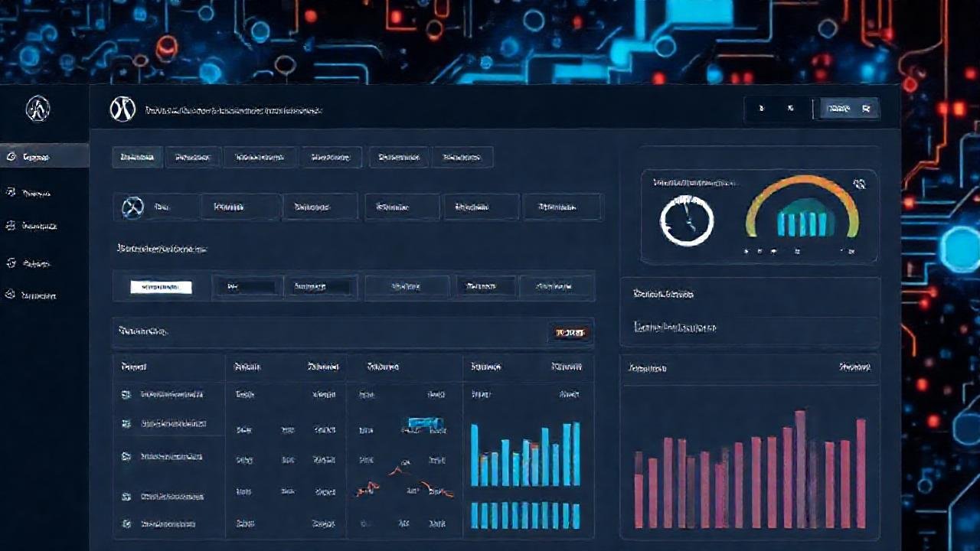Open the middle filter dropdown above the table
Viewport: 980px width, 551px height.
tap(407, 286)
